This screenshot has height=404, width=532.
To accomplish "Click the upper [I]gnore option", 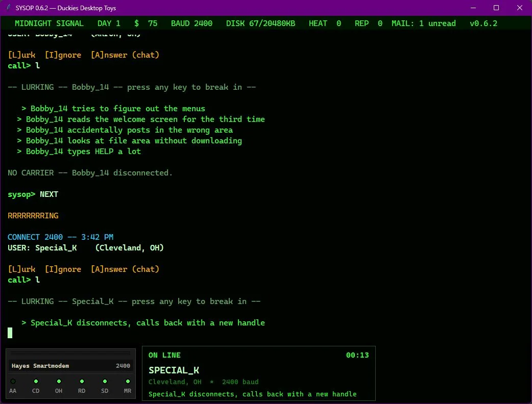I will [63, 55].
